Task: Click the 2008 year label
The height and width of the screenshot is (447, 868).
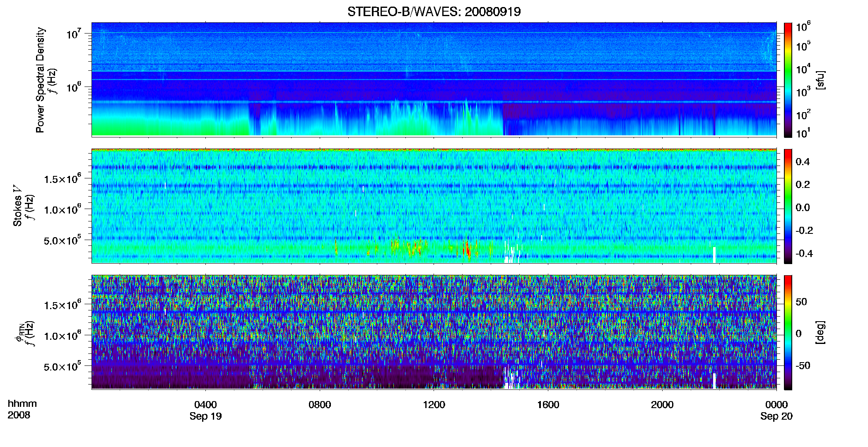Action: pyautogui.click(x=19, y=415)
